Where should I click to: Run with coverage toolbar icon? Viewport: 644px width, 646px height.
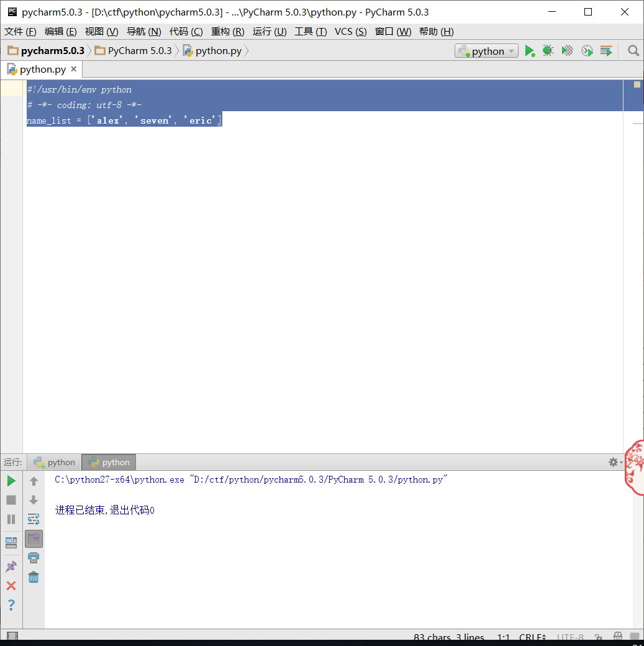point(568,51)
